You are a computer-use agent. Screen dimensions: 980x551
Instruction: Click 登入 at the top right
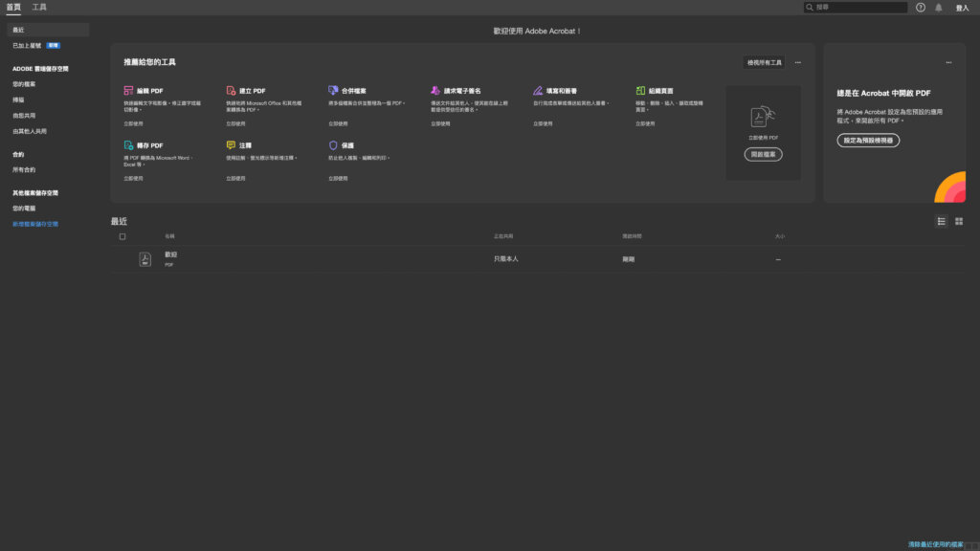[x=962, y=8]
